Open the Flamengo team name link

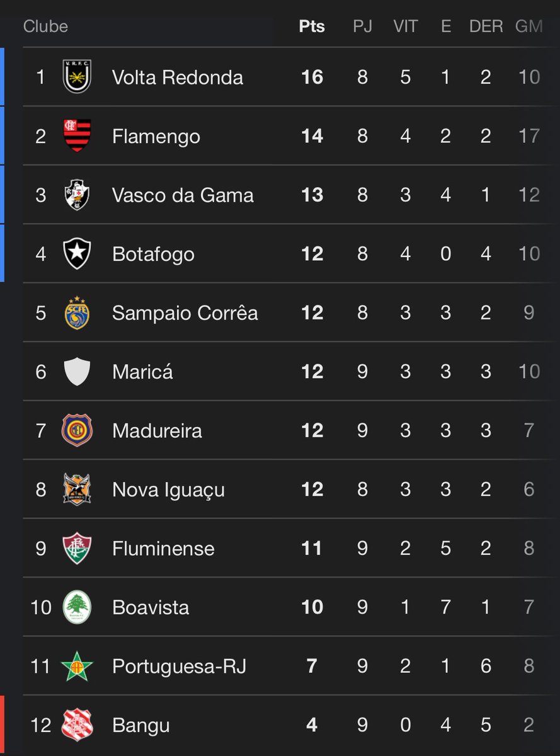(x=156, y=136)
